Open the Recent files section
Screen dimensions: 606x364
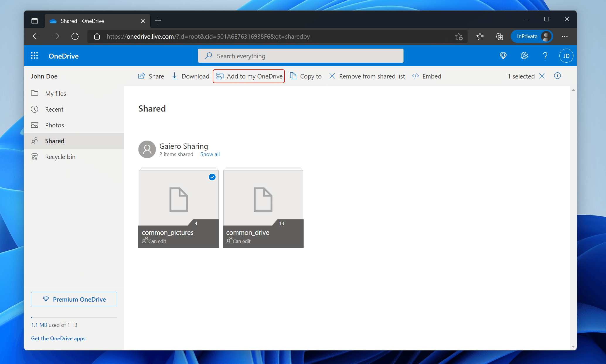(x=54, y=109)
